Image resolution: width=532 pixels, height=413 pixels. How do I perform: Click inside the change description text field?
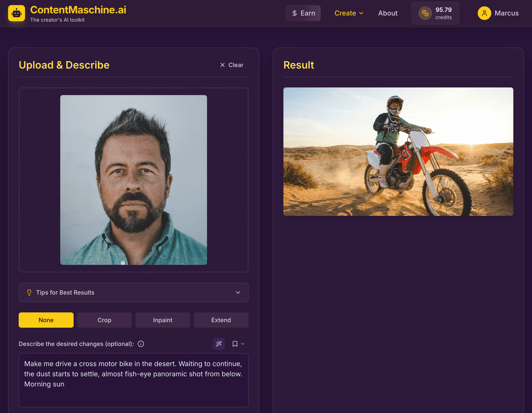(x=133, y=380)
